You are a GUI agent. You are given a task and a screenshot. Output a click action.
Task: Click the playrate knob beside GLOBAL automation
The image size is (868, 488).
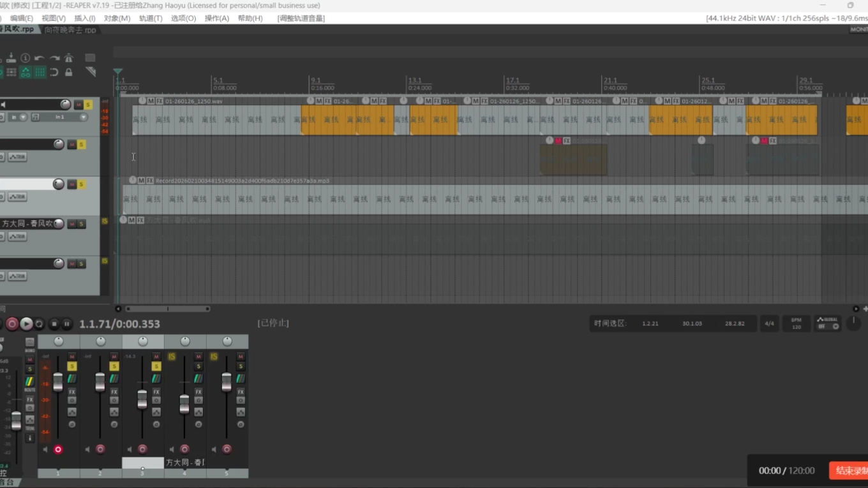(853, 323)
